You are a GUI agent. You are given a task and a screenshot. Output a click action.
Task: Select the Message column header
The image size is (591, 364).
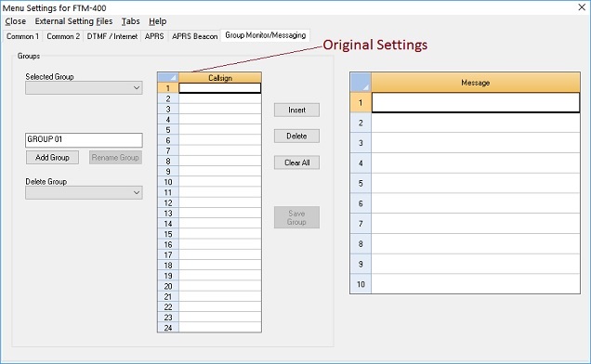point(476,83)
